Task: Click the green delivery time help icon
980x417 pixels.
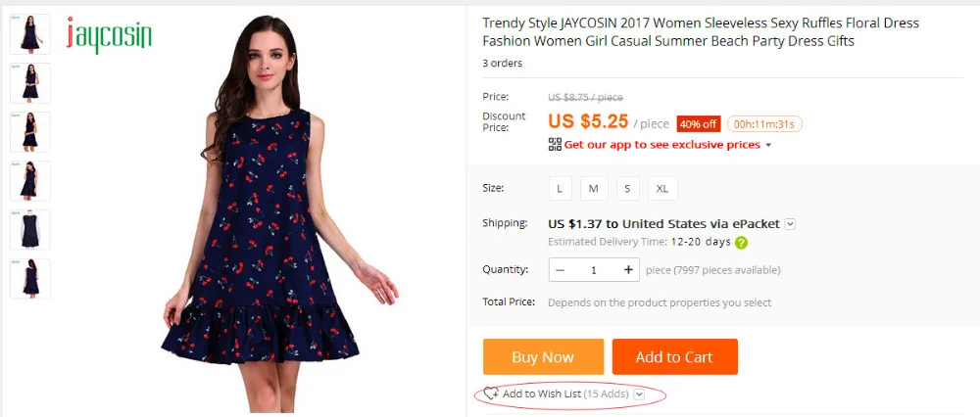Action: coord(741,243)
